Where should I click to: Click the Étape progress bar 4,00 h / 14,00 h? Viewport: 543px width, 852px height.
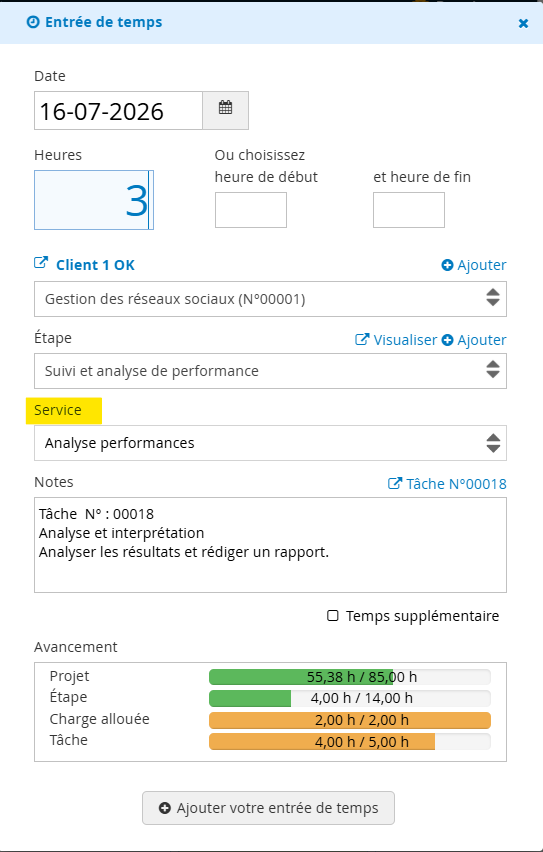coord(349,698)
